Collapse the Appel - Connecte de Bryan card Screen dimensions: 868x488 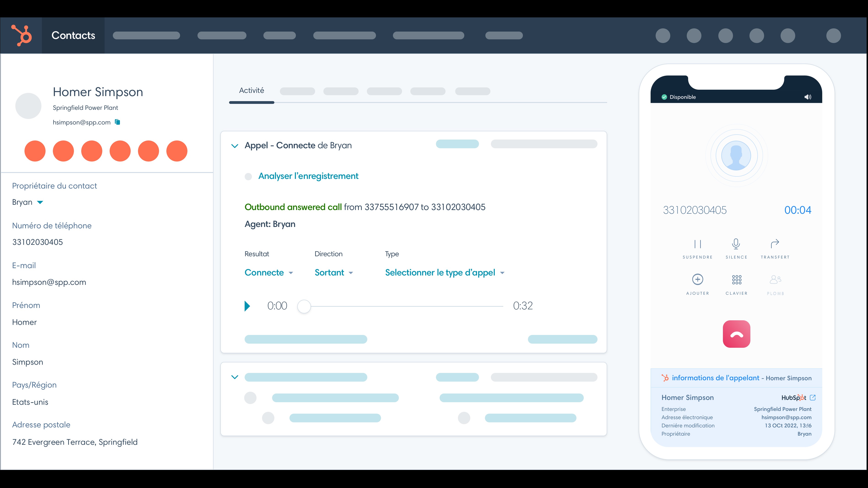pyautogui.click(x=235, y=146)
